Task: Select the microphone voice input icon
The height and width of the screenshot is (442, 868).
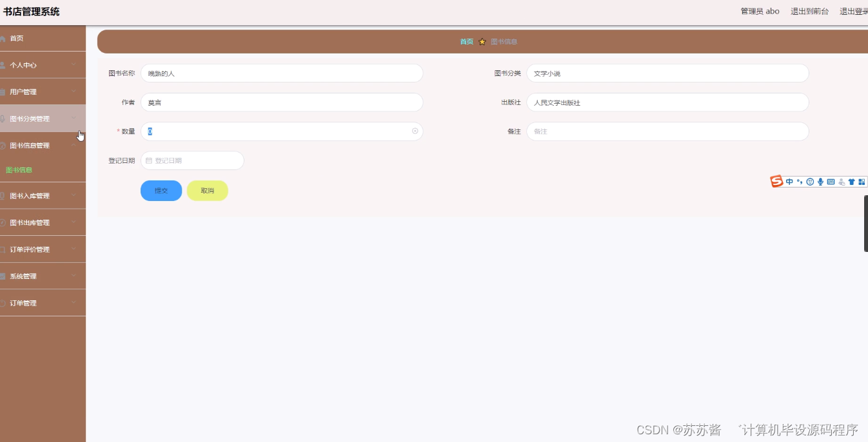Action: tap(820, 181)
